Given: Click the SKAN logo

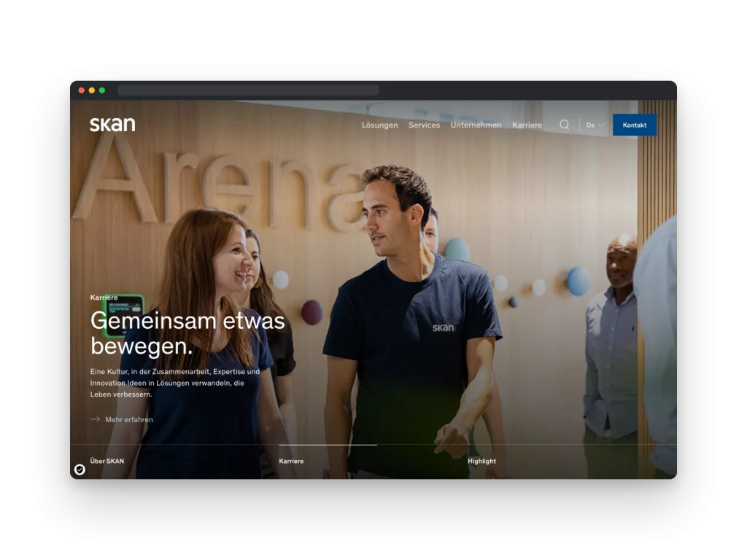Looking at the screenshot, I should point(112,124).
